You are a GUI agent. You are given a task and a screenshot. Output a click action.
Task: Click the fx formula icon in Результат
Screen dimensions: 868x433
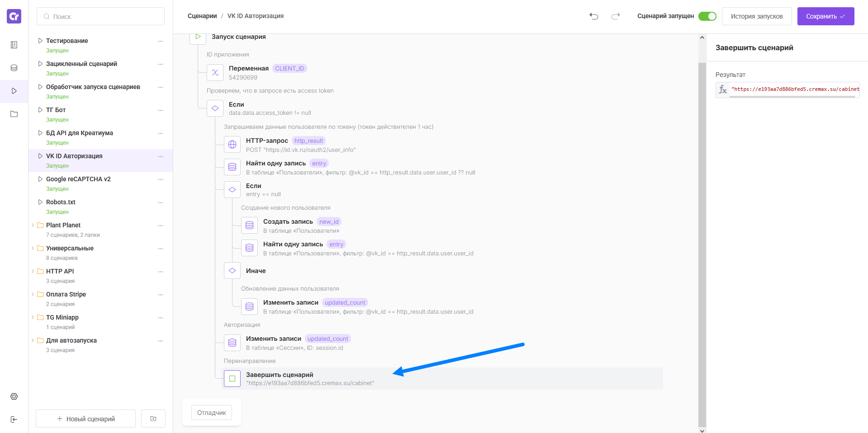coord(723,89)
